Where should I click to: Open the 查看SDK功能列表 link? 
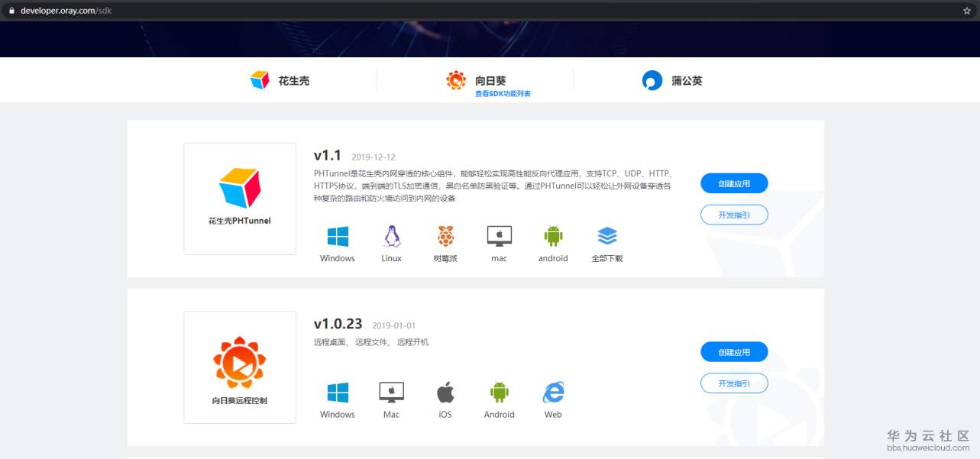point(503,94)
